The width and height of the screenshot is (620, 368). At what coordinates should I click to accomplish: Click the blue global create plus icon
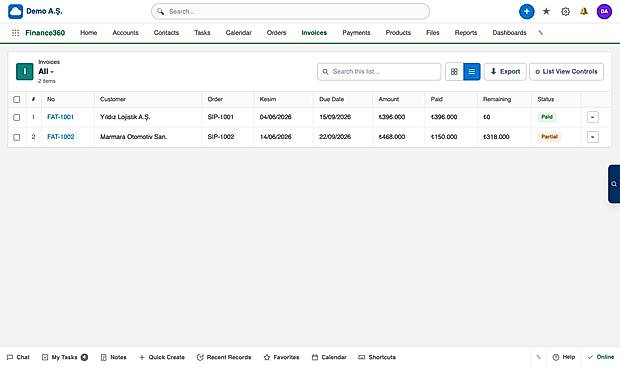[x=526, y=11]
